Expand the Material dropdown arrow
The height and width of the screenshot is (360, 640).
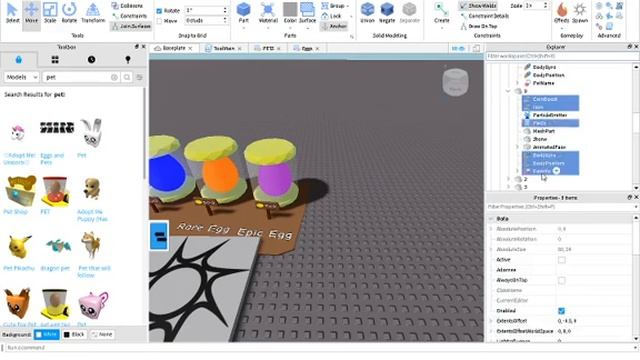pyautogui.click(x=268, y=28)
